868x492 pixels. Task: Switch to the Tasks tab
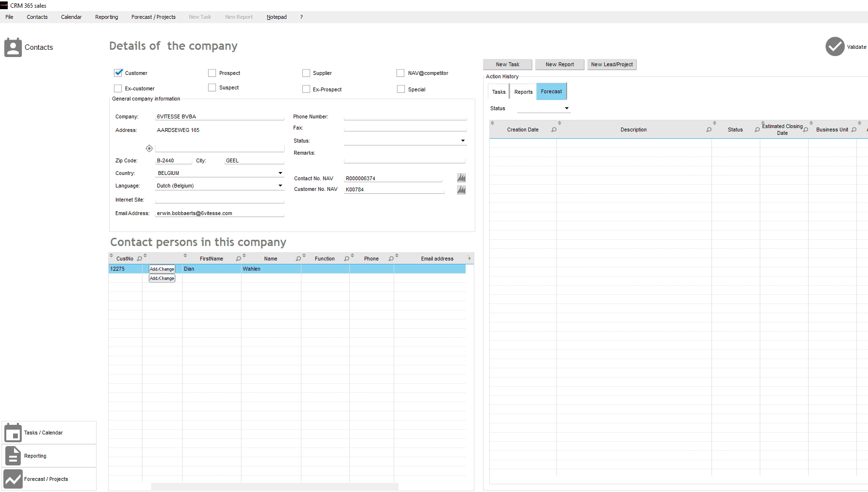[x=499, y=92]
